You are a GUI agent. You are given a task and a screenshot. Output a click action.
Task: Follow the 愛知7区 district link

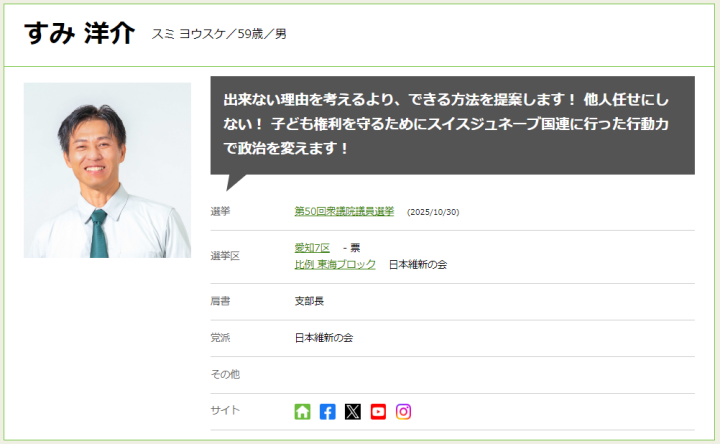(x=312, y=248)
